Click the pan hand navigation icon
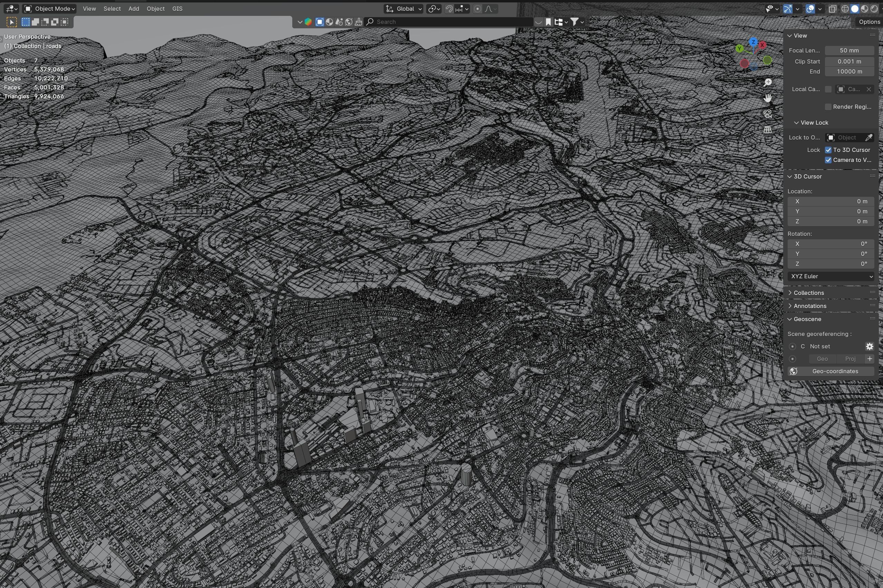 768,98
